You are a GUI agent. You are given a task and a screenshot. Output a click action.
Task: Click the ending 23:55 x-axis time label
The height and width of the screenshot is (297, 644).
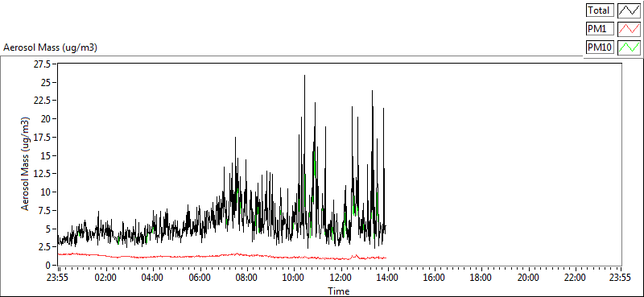[x=620, y=278]
